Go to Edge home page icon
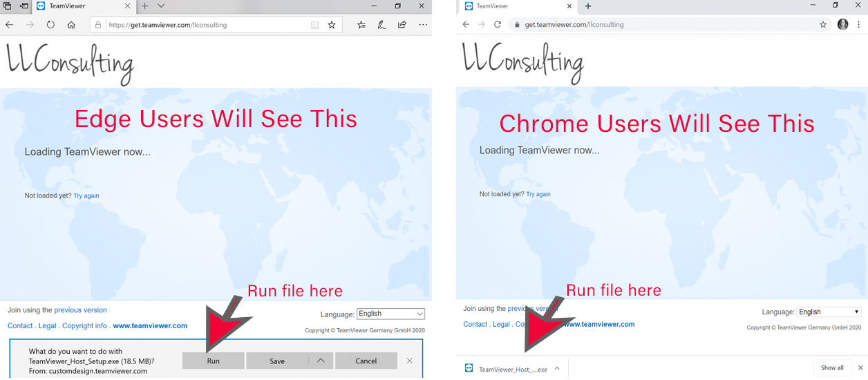Image resolution: width=868 pixels, height=380 pixels. pyautogui.click(x=71, y=24)
